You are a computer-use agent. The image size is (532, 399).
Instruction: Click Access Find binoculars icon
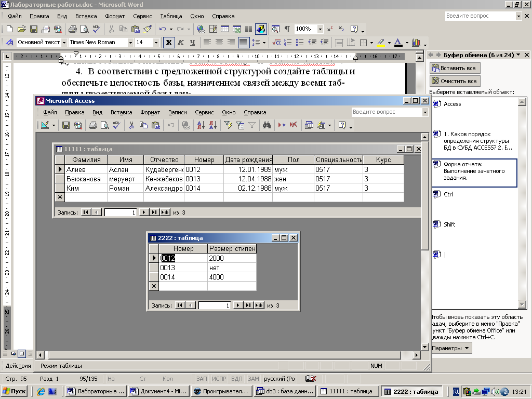coord(267,125)
